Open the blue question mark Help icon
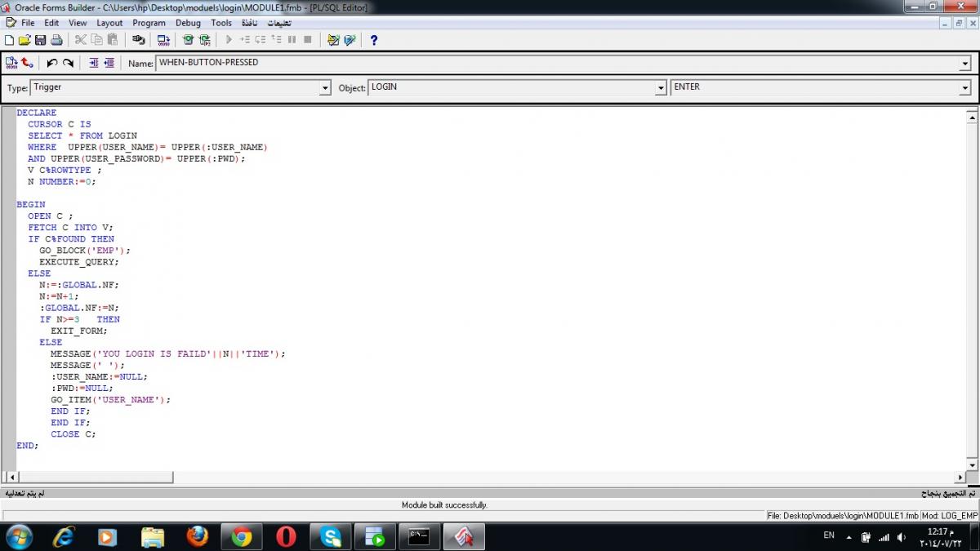Image resolution: width=980 pixels, height=551 pixels. pyautogui.click(x=374, y=39)
